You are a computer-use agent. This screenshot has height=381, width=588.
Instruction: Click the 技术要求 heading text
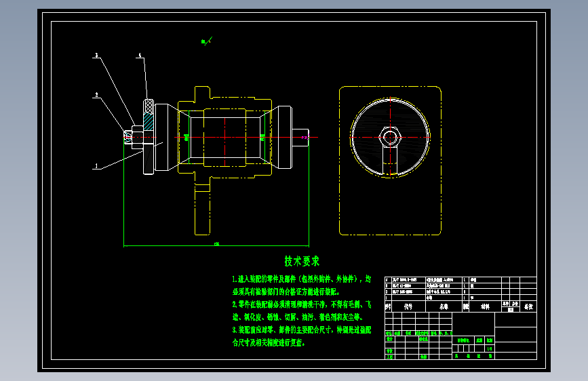(302, 262)
